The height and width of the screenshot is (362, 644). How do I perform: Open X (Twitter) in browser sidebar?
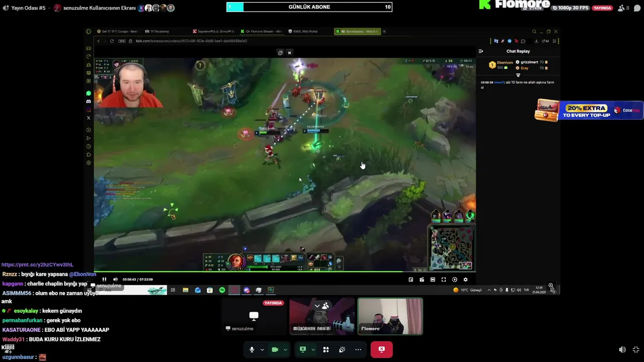89,118
